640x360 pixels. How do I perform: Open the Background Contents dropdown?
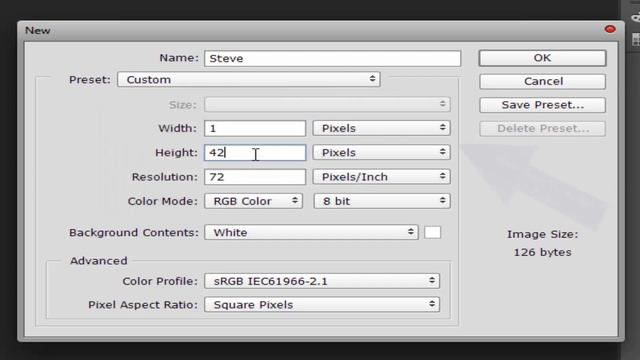[311, 232]
